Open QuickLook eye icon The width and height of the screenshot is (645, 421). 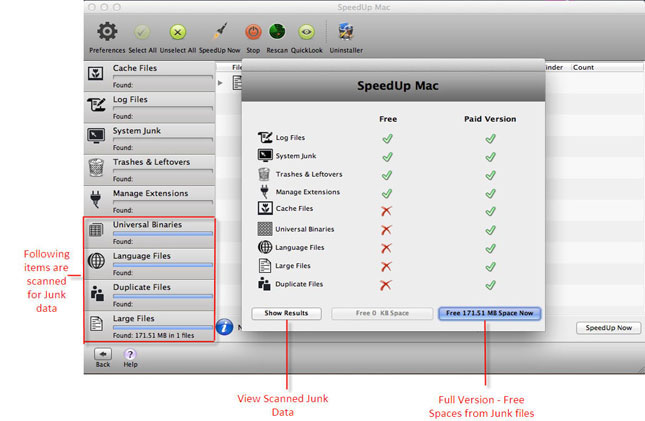(306, 32)
